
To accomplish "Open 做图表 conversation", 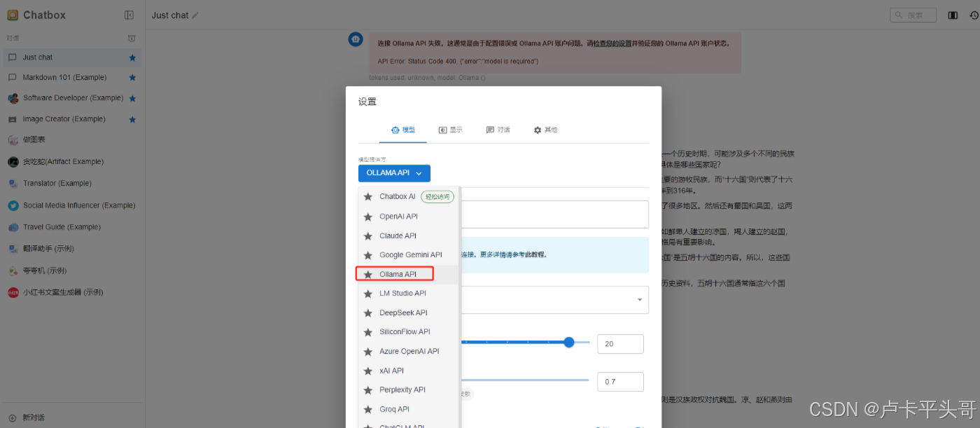I will (x=72, y=140).
